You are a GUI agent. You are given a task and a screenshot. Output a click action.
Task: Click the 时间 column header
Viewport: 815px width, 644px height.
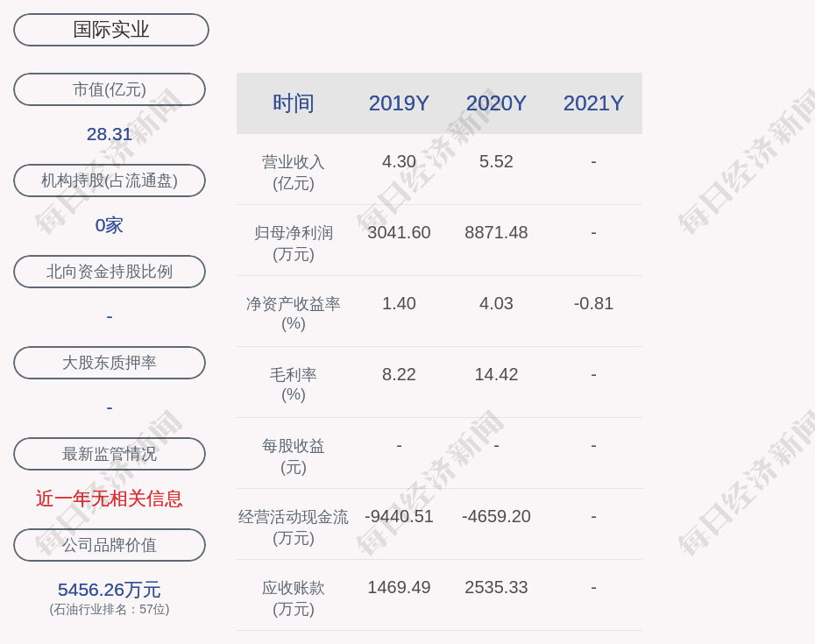point(294,103)
